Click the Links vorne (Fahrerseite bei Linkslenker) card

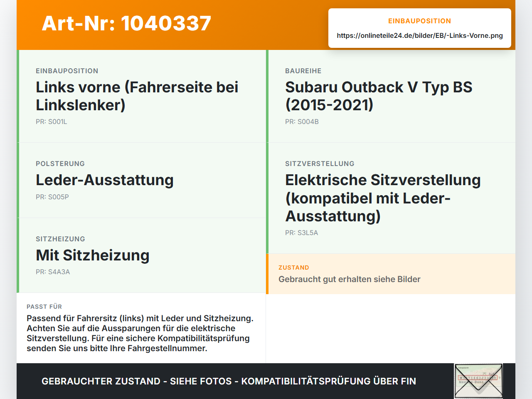click(141, 96)
